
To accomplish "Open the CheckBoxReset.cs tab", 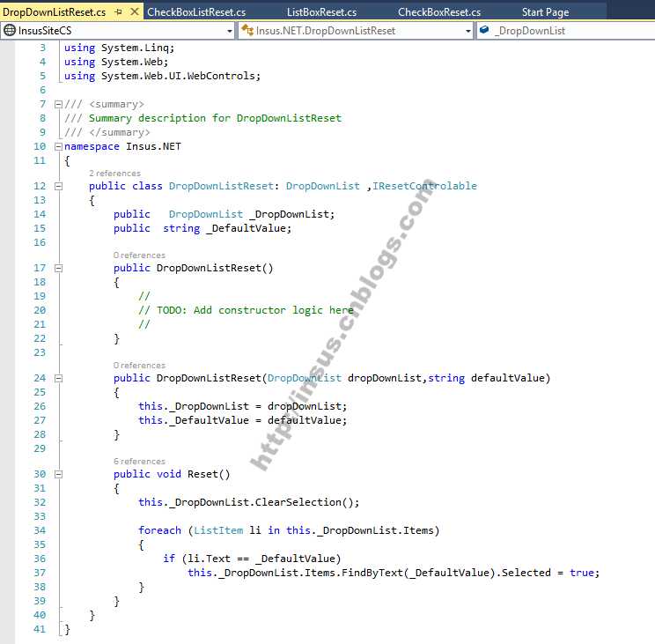I will coord(439,12).
